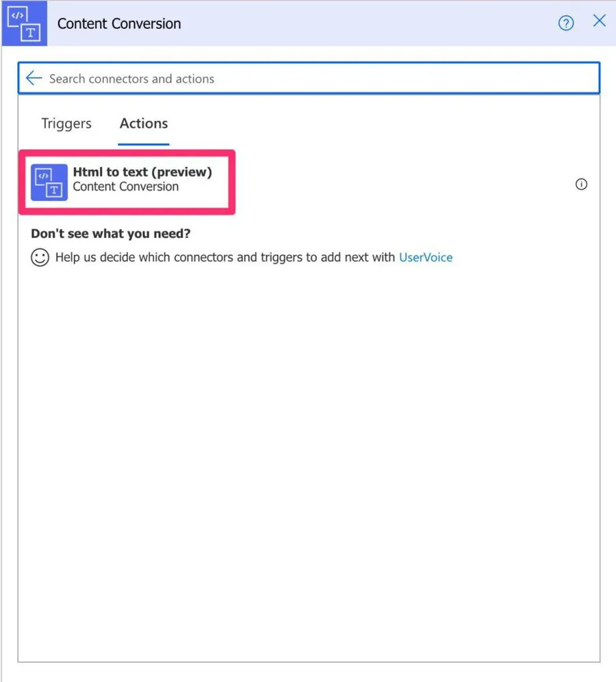Open the help question mark icon
Screen dimensions: 616x682
click(x=565, y=23)
